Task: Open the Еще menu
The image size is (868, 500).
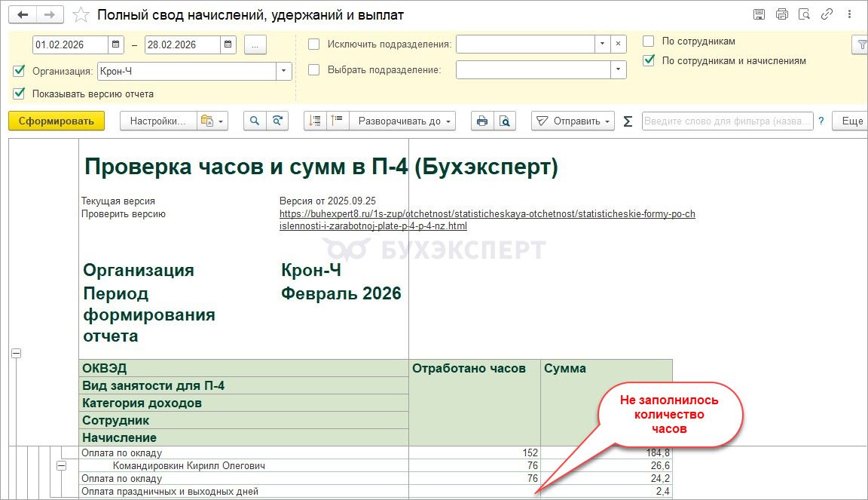Action: (851, 121)
